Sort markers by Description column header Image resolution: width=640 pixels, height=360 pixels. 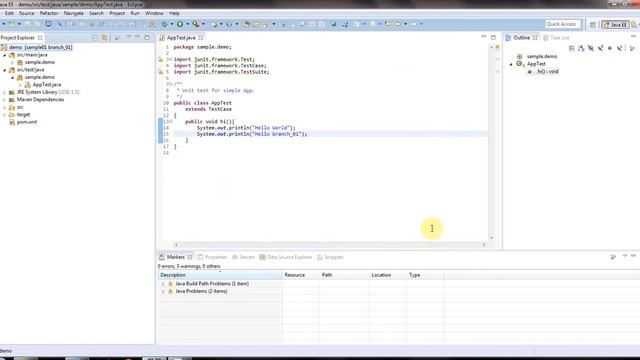(x=220, y=275)
